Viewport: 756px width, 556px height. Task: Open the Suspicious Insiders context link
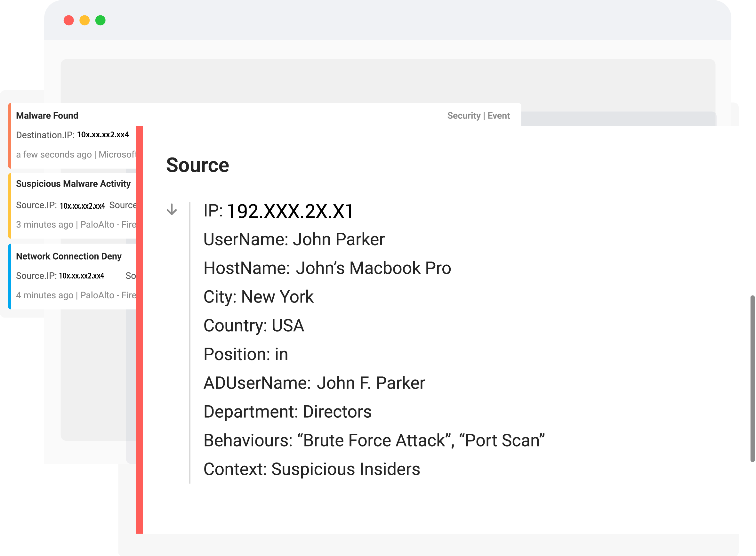tap(347, 469)
